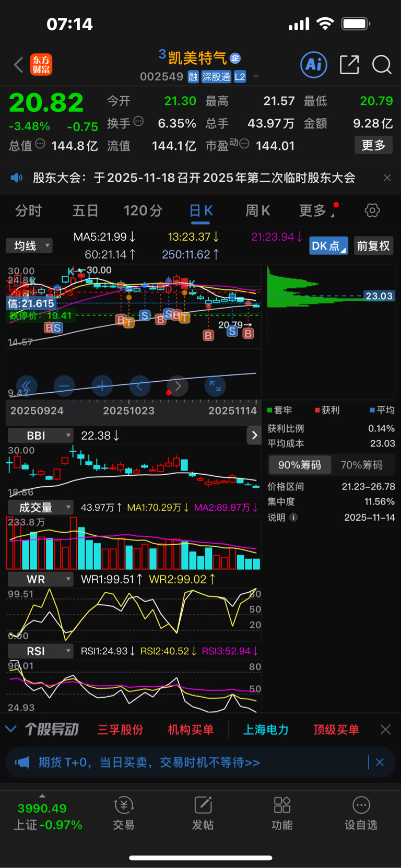The image size is (401, 868).
Task: Open the 顶级买单 link
Action: pos(336,730)
